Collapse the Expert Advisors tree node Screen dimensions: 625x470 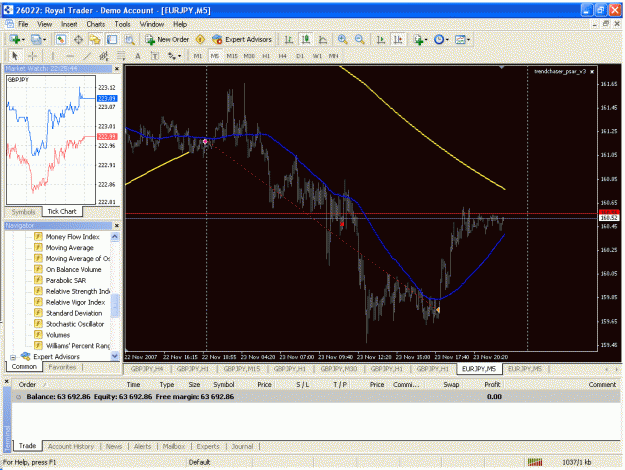[x=13, y=357]
